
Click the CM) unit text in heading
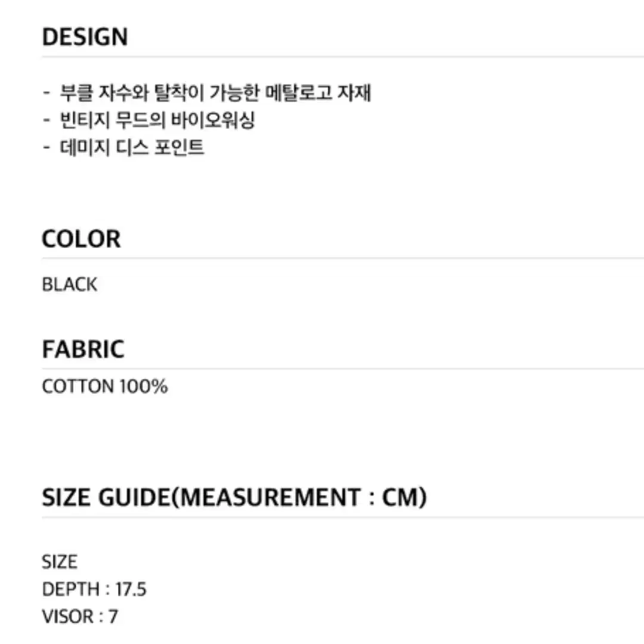point(404,497)
